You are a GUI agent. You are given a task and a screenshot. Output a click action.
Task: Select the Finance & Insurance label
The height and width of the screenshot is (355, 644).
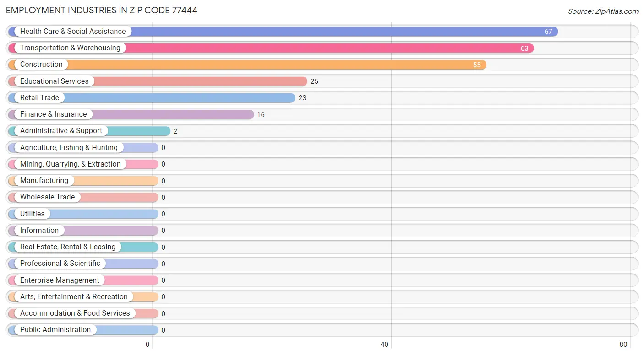(53, 114)
